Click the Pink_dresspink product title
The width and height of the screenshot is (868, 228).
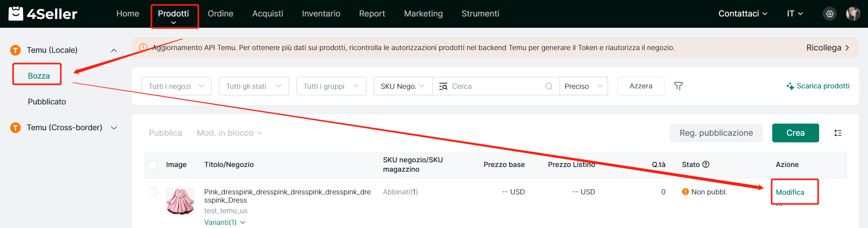[287, 196]
